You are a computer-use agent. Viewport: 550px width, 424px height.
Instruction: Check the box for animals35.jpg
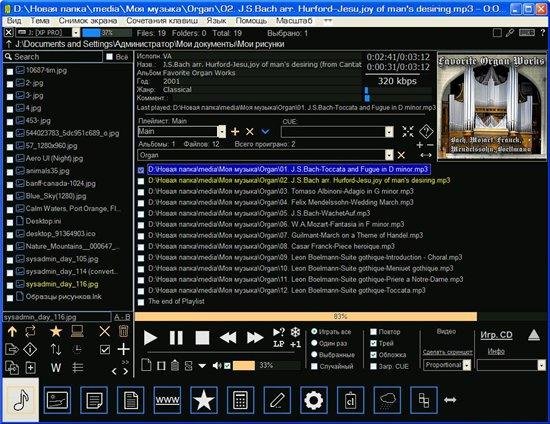pyautogui.click(x=10, y=172)
